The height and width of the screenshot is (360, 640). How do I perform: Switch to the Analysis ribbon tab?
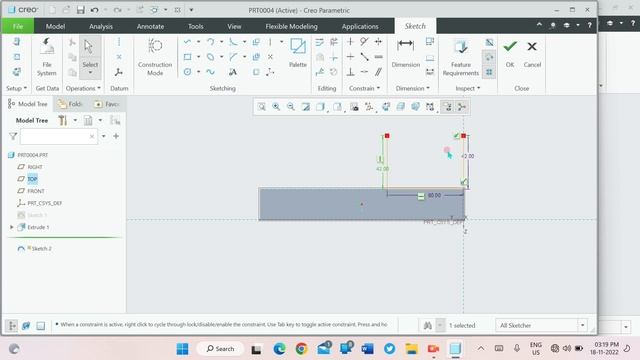tap(100, 26)
